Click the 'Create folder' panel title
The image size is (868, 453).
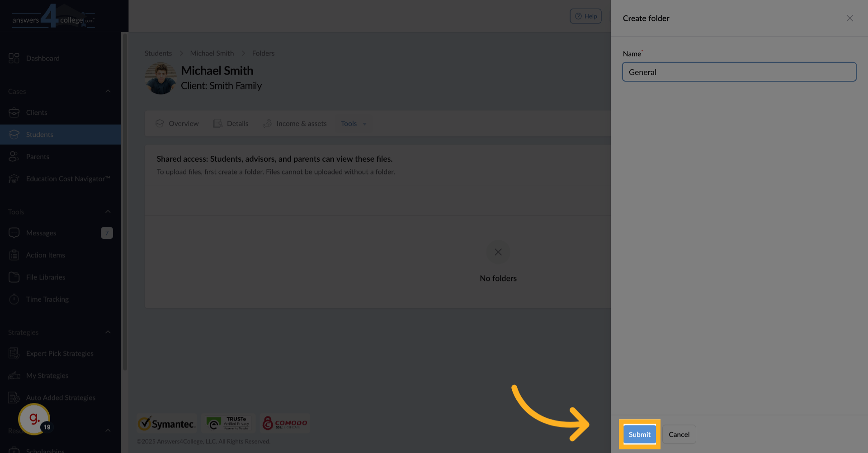click(646, 19)
